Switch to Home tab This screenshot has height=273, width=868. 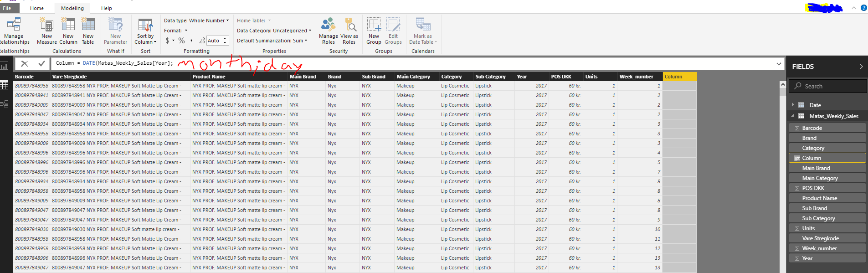tap(37, 8)
